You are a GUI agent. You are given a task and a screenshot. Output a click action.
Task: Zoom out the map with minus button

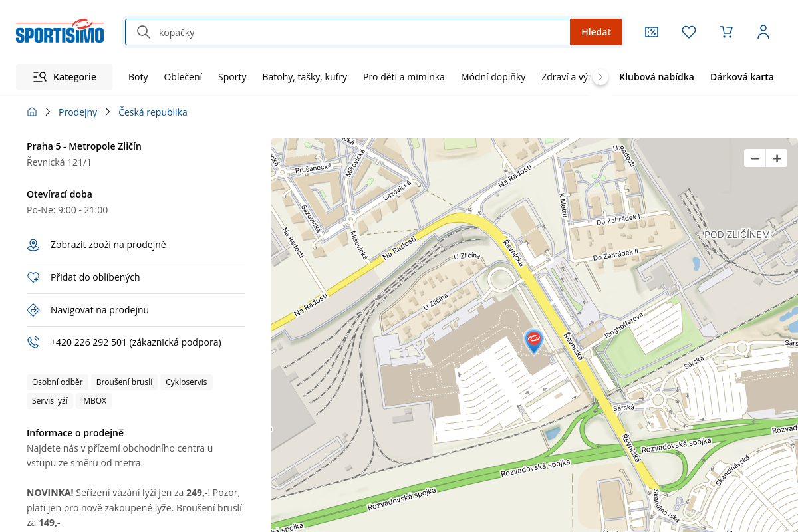pos(755,158)
